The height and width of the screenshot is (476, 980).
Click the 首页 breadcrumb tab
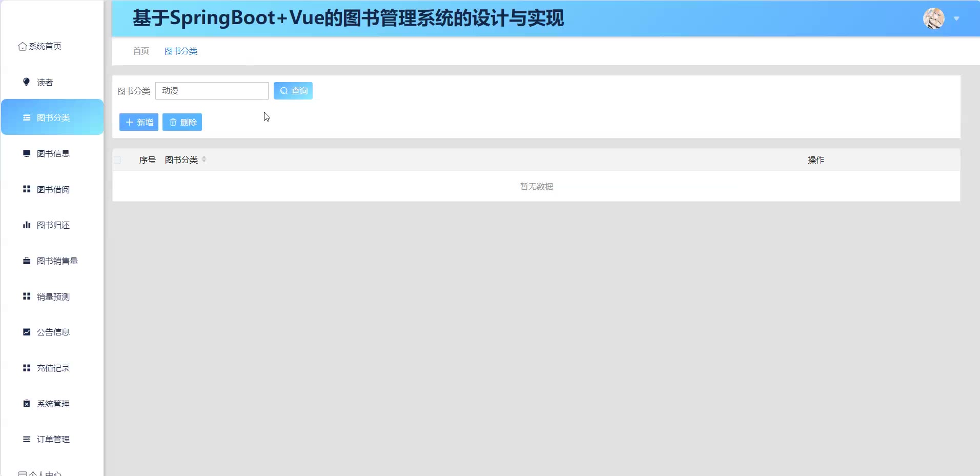click(141, 51)
